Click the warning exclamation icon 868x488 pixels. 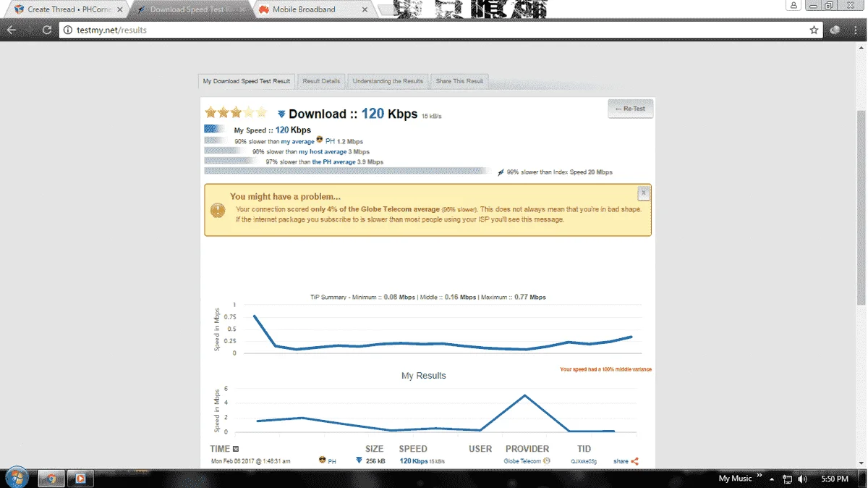point(218,210)
